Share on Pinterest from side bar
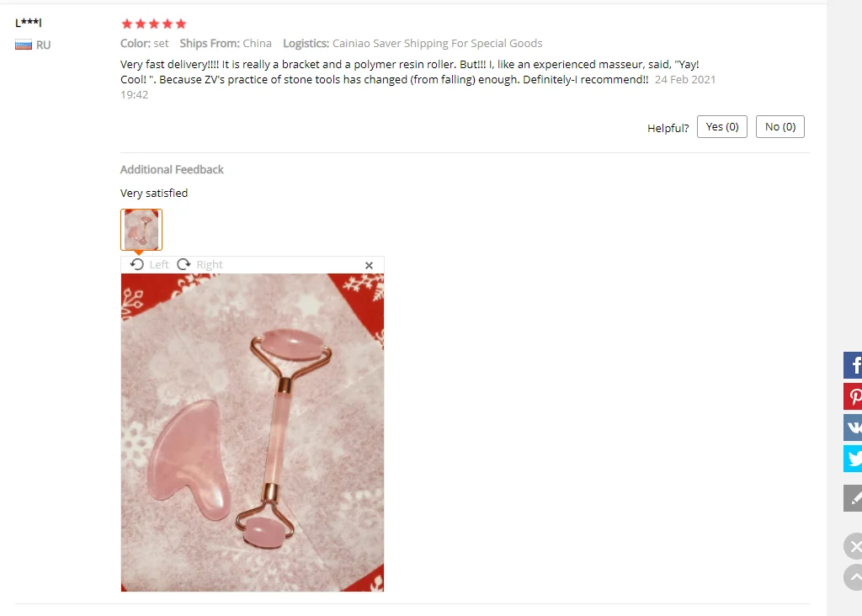This screenshot has width=862, height=616. [853, 396]
